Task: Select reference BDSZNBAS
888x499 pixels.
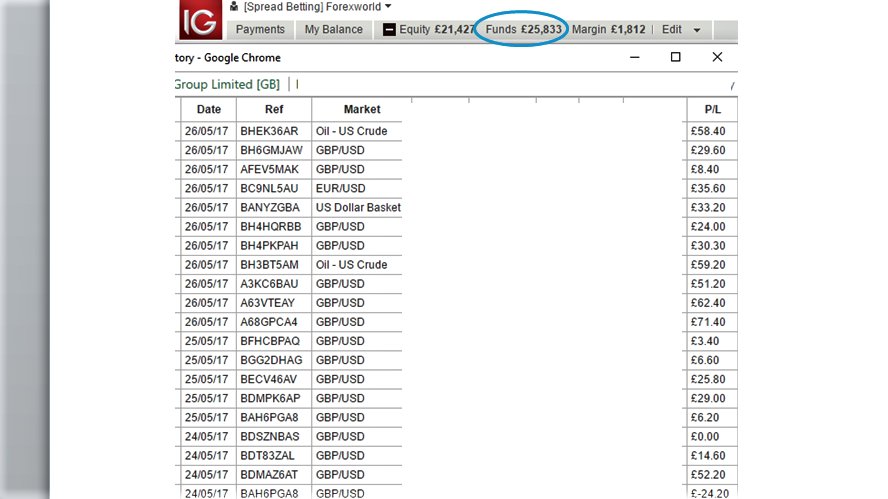Action: point(270,437)
